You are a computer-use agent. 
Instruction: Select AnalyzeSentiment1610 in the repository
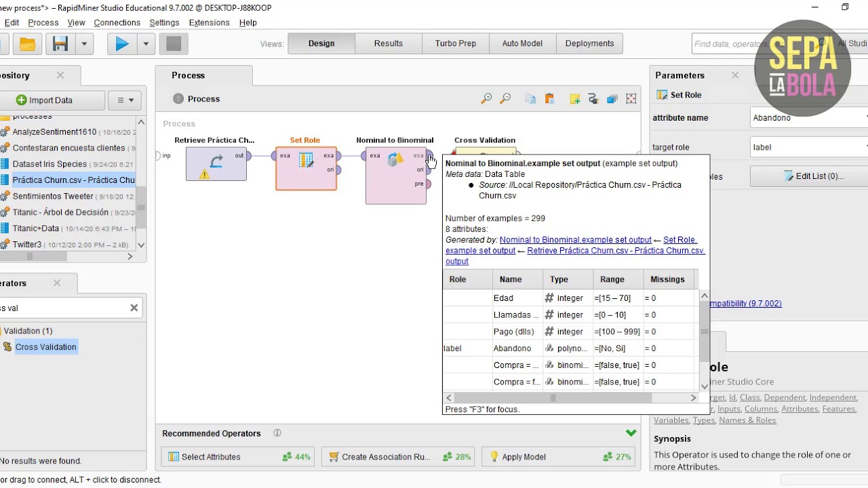(54, 132)
